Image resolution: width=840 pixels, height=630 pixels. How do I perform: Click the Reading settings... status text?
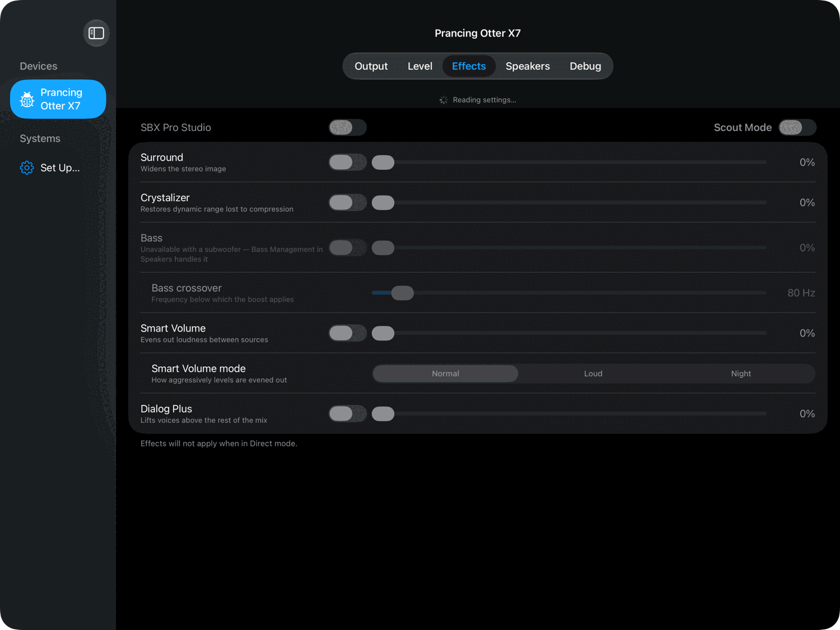(484, 100)
